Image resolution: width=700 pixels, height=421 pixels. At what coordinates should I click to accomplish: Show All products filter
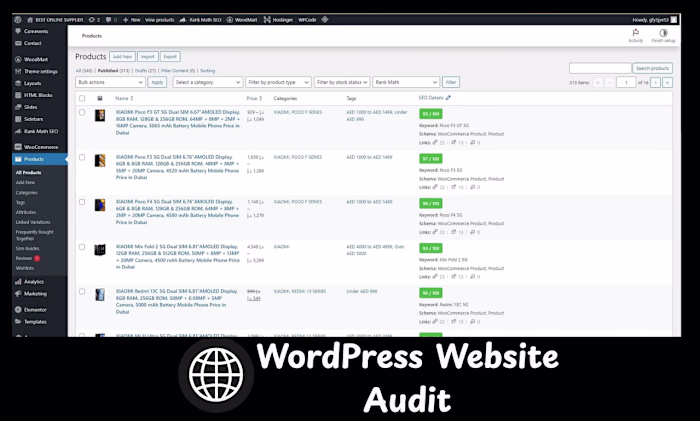coord(84,71)
